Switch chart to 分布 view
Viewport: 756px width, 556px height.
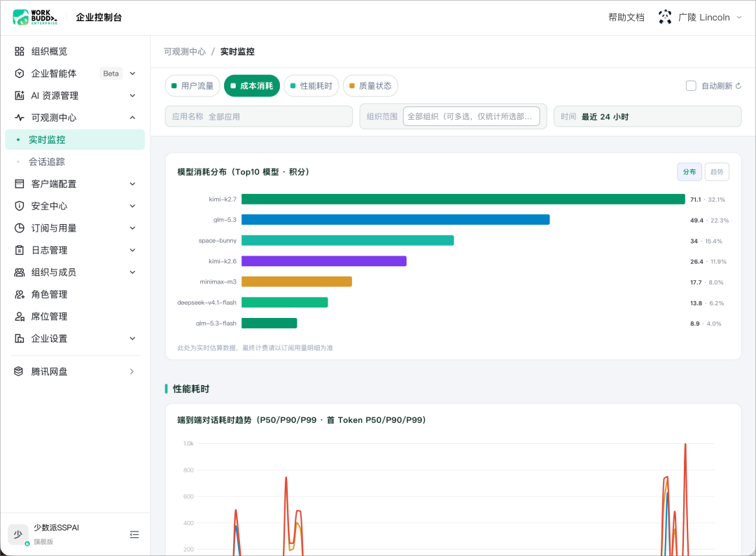tap(689, 172)
